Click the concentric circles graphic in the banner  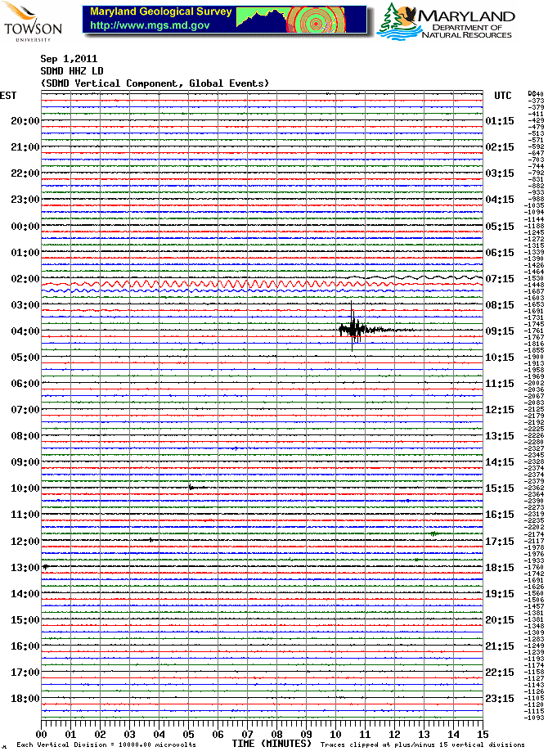pyautogui.click(x=314, y=20)
